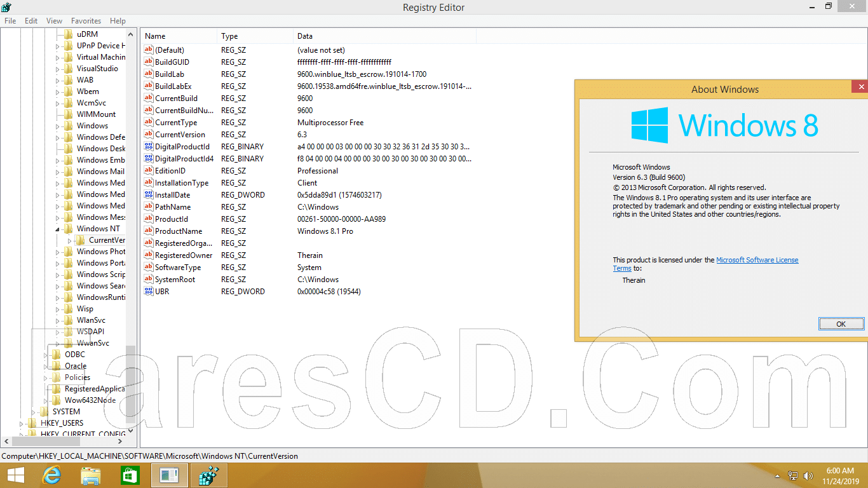Click the BuildLab string value icon

click(149, 74)
